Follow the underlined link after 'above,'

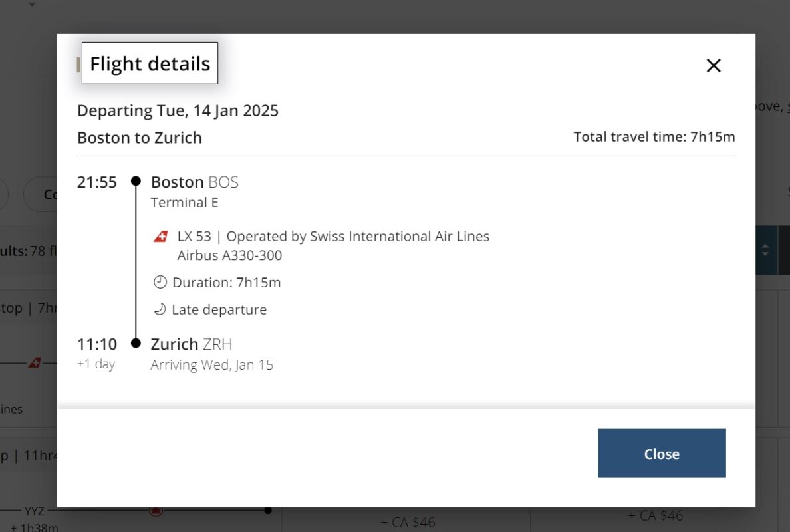point(788,106)
